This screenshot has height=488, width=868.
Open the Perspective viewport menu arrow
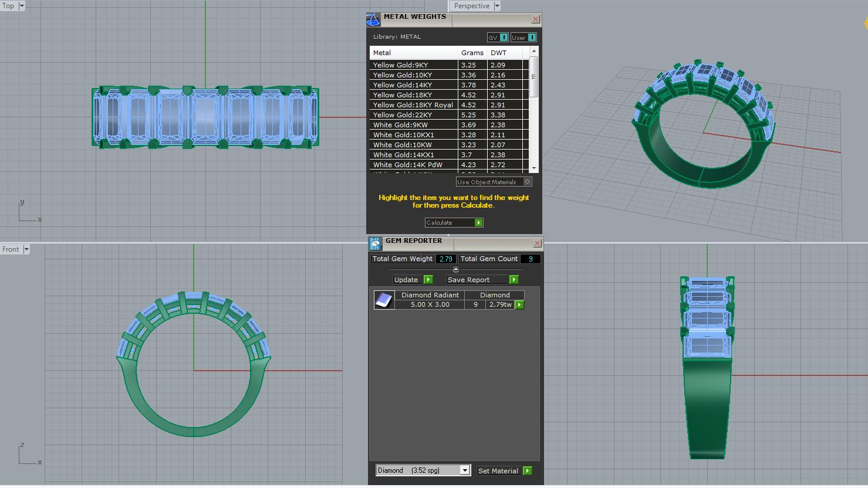pyautogui.click(x=497, y=6)
